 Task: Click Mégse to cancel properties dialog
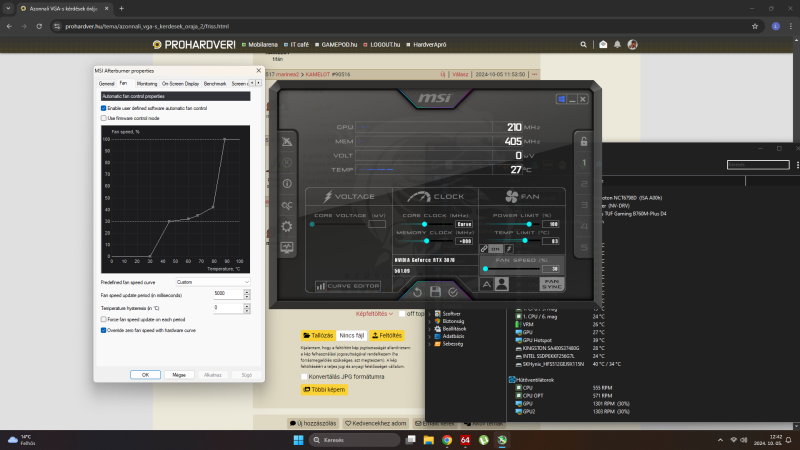[179, 374]
